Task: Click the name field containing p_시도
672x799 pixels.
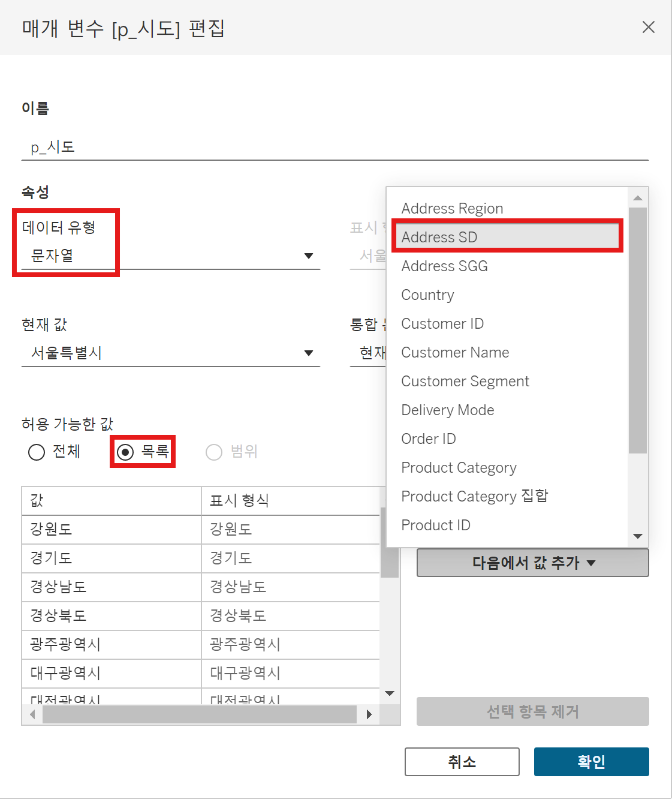Action: point(335,147)
